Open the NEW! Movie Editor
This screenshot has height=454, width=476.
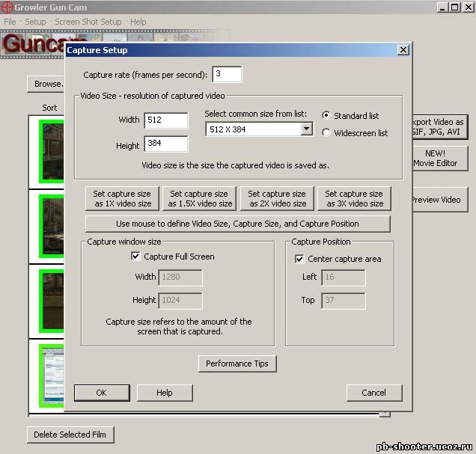click(x=439, y=159)
